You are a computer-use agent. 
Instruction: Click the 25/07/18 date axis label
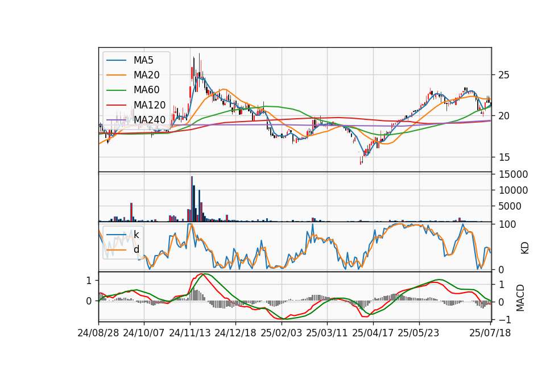click(x=490, y=333)
